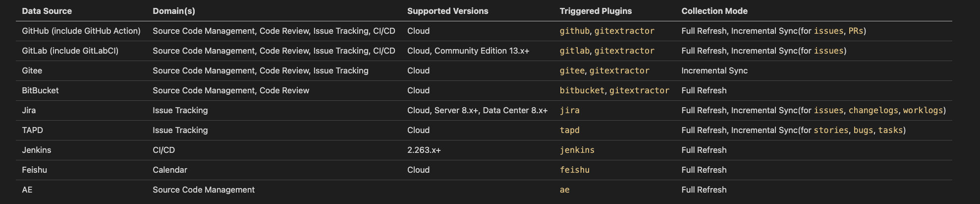
Task: Click the feishu plugin code label
Action: (x=574, y=170)
